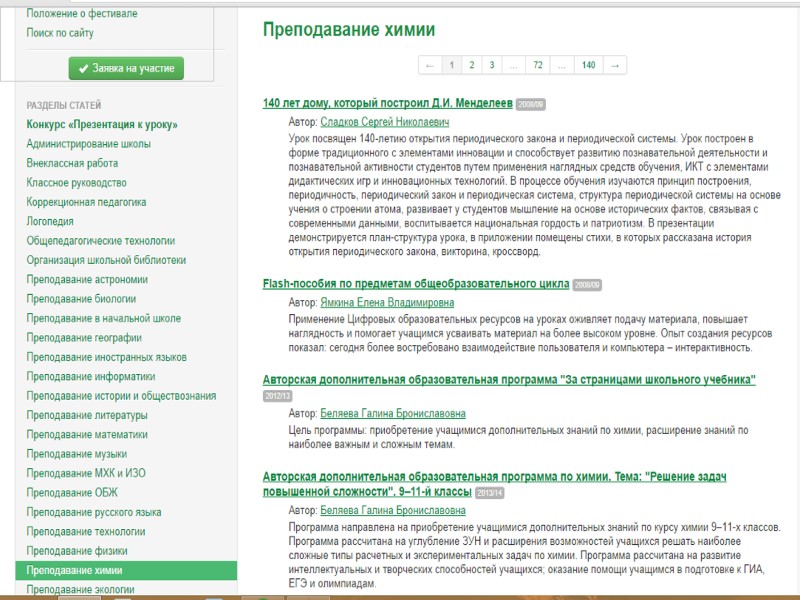Jump to pagination page 72
This screenshot has height=600, width=800.
(x=538, y=65)
